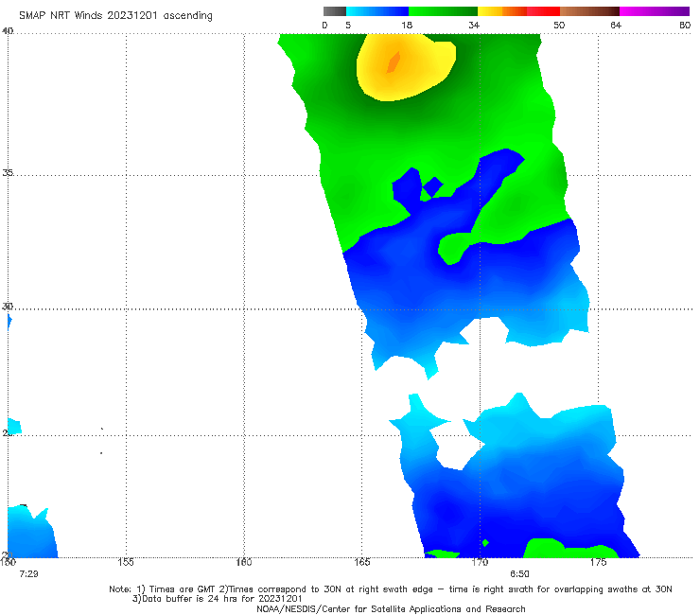
Task: Click the gray segment of the color bar
Action: click(335, 11)
